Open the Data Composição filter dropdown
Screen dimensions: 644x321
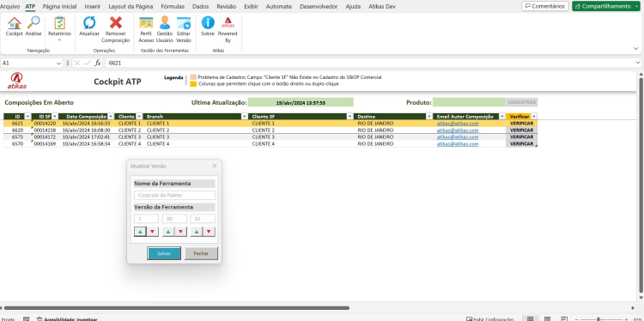[111, 117]
